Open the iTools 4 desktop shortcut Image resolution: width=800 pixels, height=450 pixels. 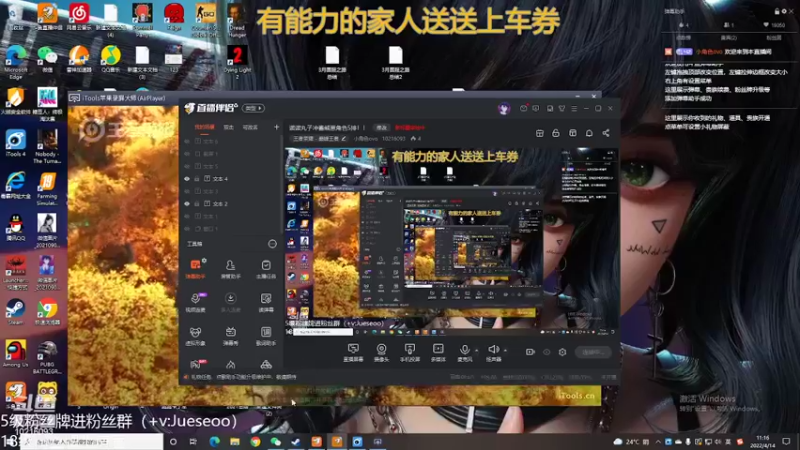(x=15, y=143)
